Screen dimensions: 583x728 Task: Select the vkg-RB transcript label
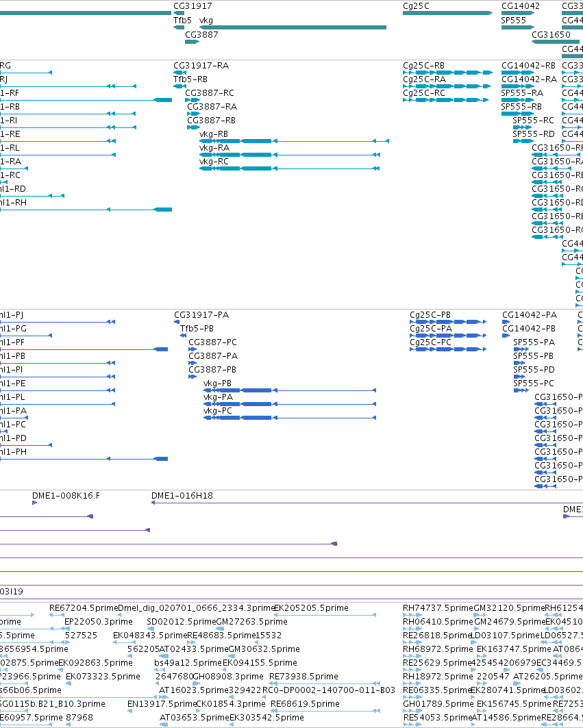click(x=214, y=134)
